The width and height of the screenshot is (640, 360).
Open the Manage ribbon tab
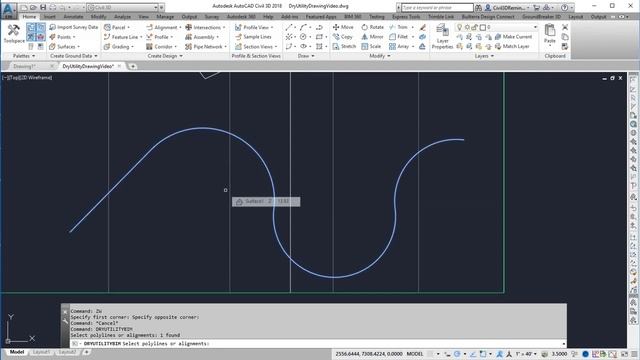(165, 17)
